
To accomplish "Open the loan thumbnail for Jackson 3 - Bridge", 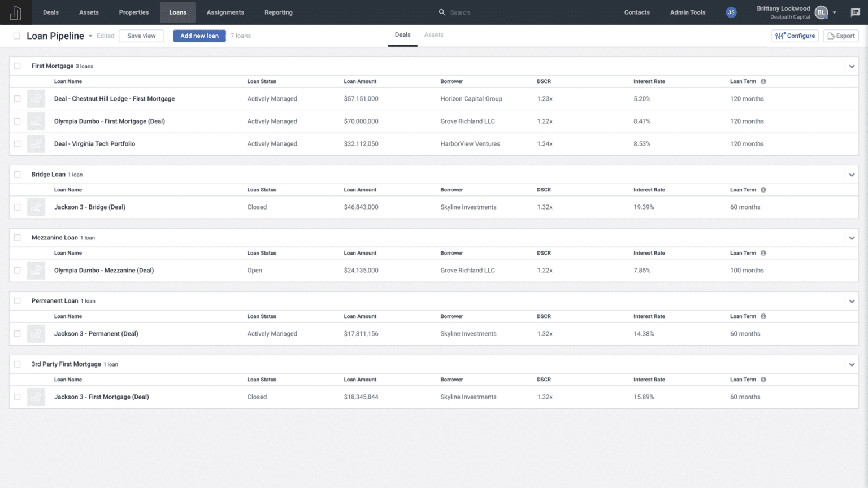I will point(36,207).
